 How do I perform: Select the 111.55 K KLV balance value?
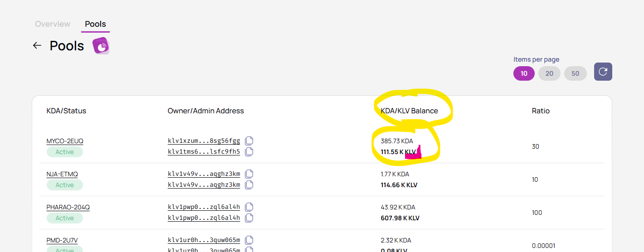[399, 152]
